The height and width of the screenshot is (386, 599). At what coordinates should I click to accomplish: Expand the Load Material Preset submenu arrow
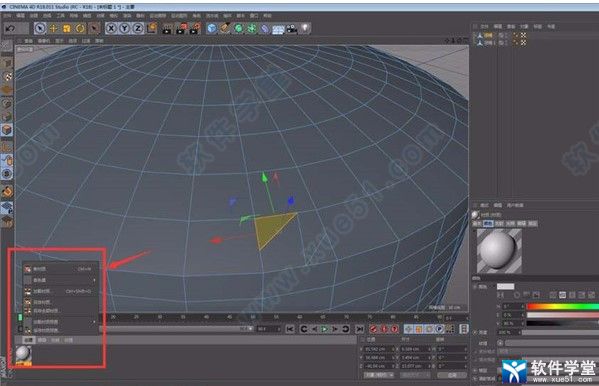pos(94,322)
